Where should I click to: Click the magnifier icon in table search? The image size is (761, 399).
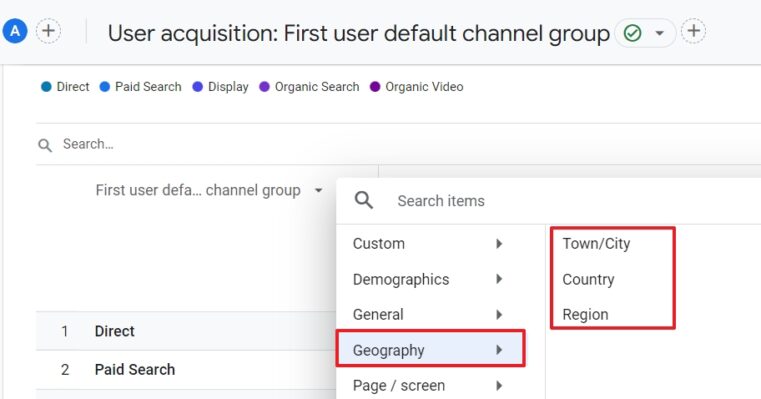coord(45,145)
